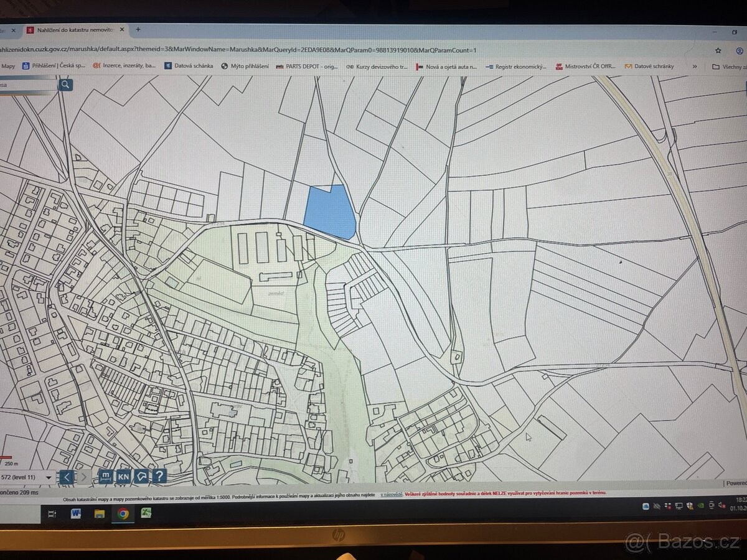Click the speech bubble tool beside KN
The image size is (747, 560).
142,477
